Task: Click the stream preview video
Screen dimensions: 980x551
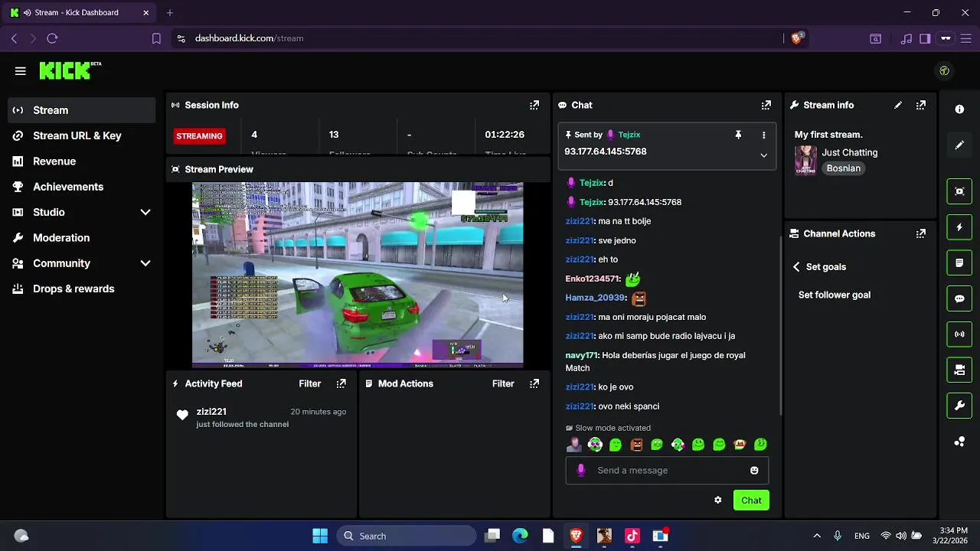Action: click(358, 275)
